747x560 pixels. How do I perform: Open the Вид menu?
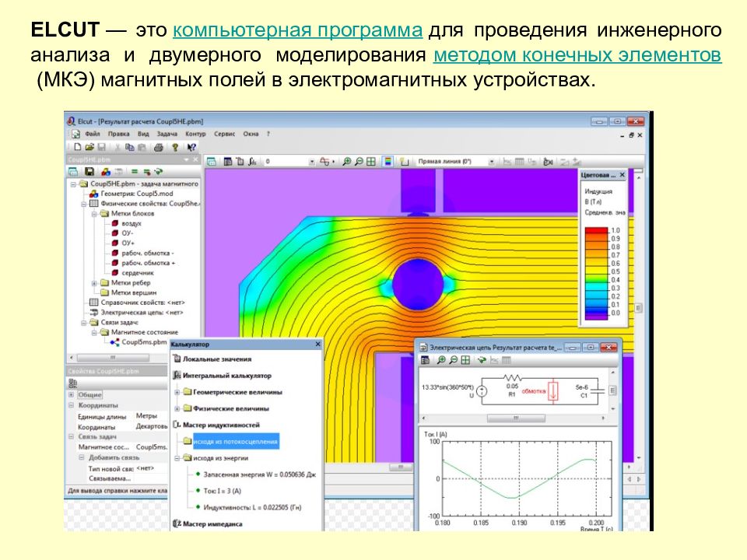tap(143, 134)
